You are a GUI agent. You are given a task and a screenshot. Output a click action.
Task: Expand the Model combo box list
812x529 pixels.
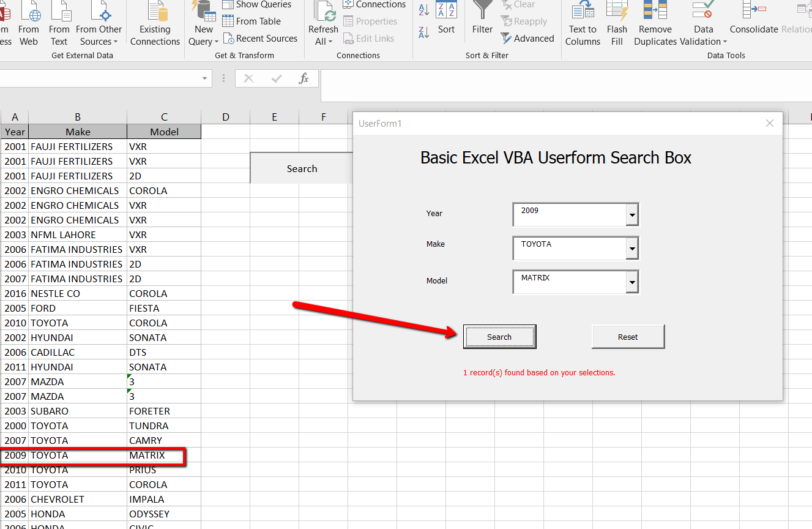coord(632,282)
